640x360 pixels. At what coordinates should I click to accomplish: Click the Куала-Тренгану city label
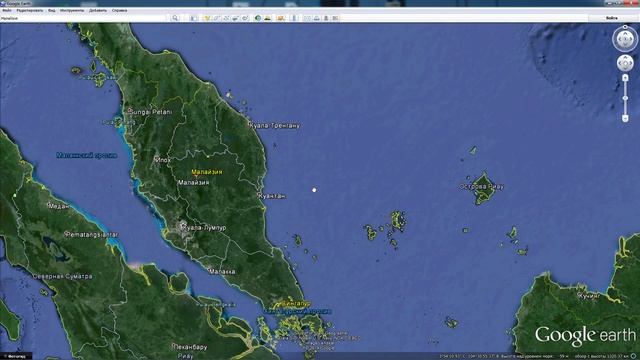(x=275, y=125)
